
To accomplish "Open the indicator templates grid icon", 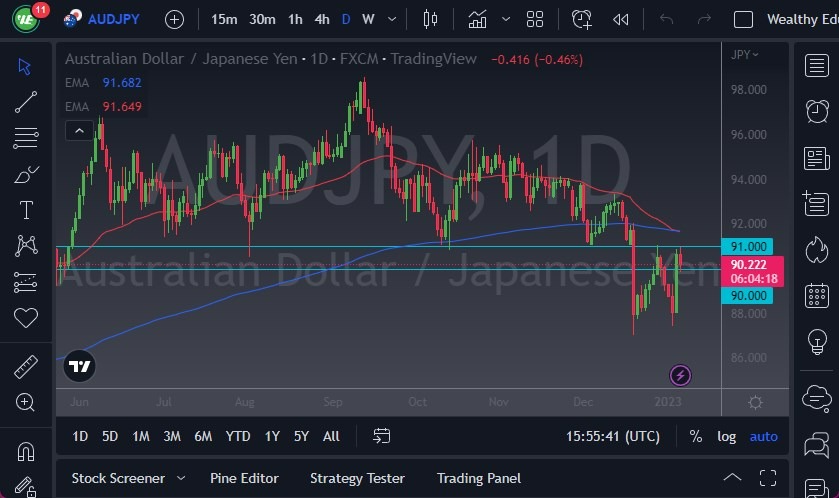I will coord(535,20).
